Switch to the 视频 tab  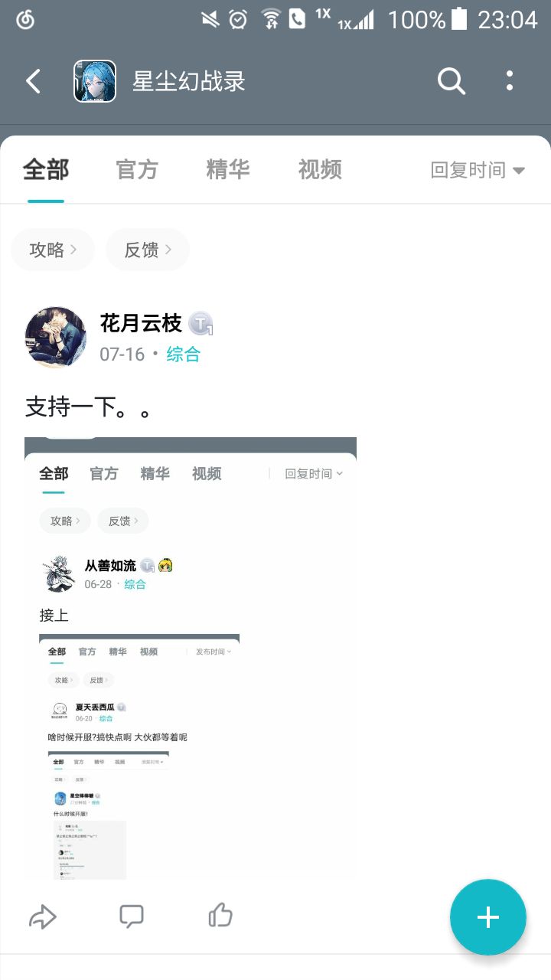click(320, 169)
